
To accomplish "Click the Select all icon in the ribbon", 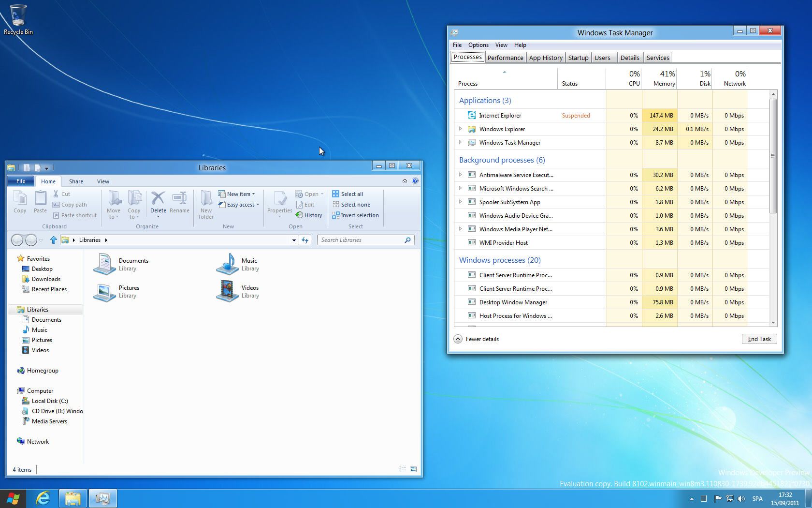I will [x=335, y=194].
